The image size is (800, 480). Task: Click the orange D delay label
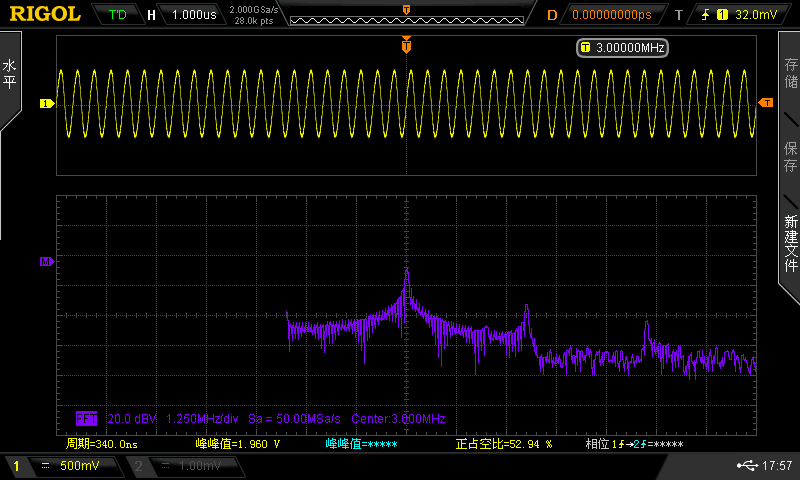point(552,15)
